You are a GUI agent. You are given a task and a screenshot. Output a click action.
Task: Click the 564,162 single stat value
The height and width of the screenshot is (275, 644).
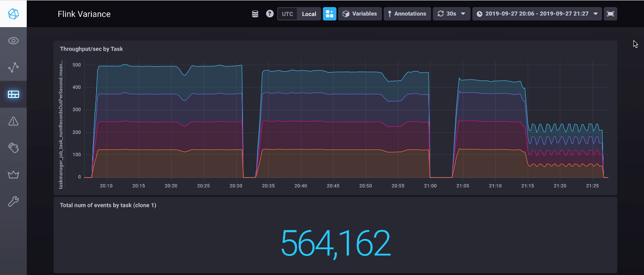tap(336, 243)
